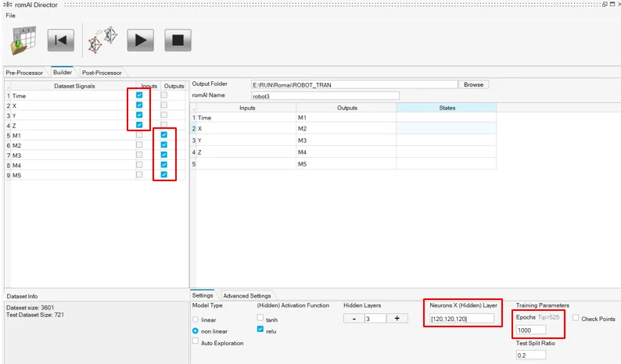This screenshot has height=364, width=621.
Task: Enable the Check Points checkbox
Action: point(576,319)
